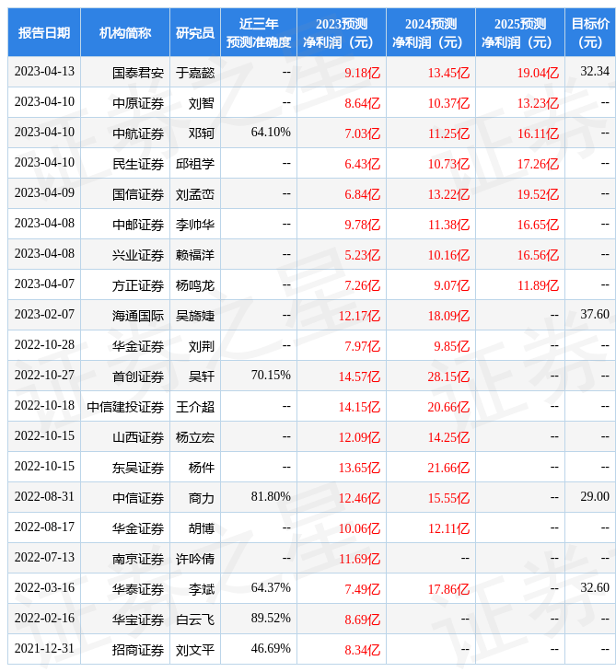Viewport: 616px width, 672px height.
Task: Click the 机构简称 column header
Action: [x=125, y=32]
